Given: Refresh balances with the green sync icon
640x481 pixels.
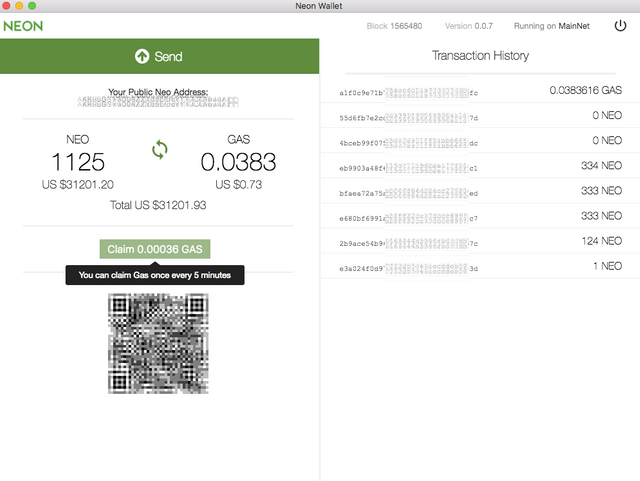Looking at the screenshot, I should pos(160,150).
